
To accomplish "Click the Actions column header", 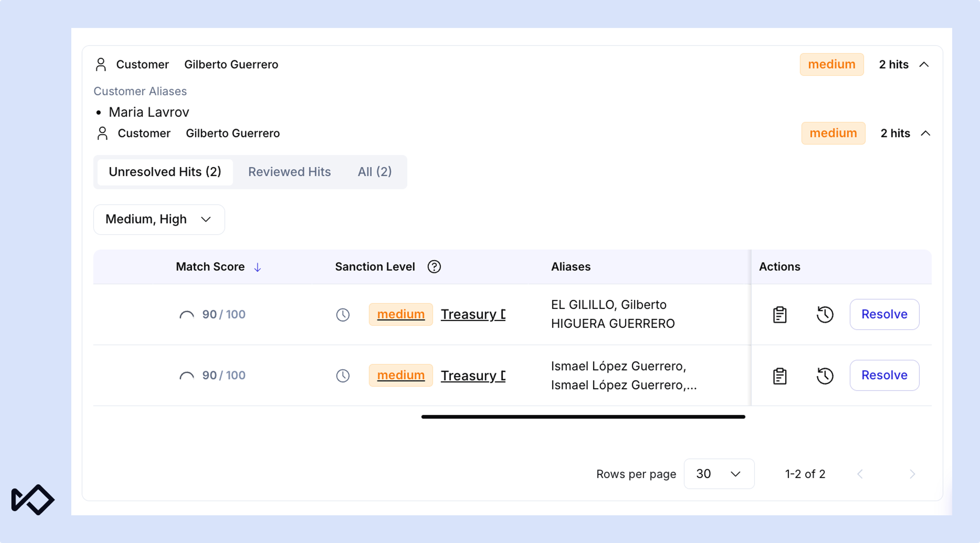I will [x=779, y=267].
